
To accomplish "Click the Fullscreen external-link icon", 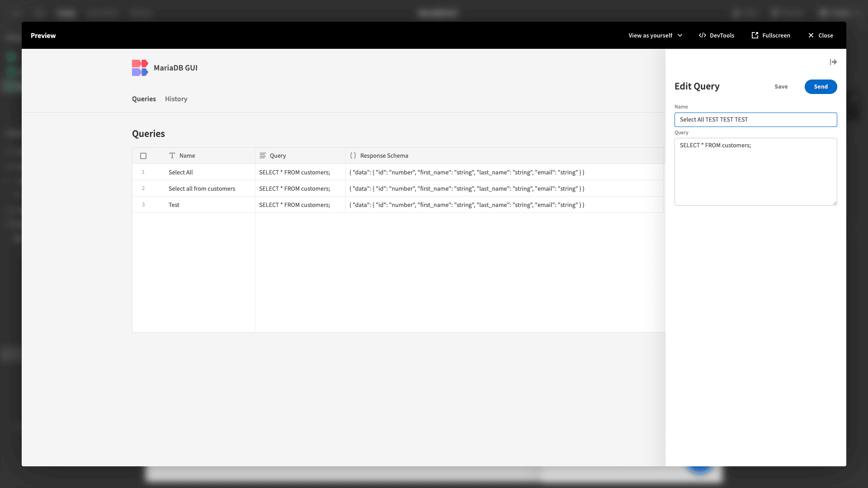I will pos(755,35).
